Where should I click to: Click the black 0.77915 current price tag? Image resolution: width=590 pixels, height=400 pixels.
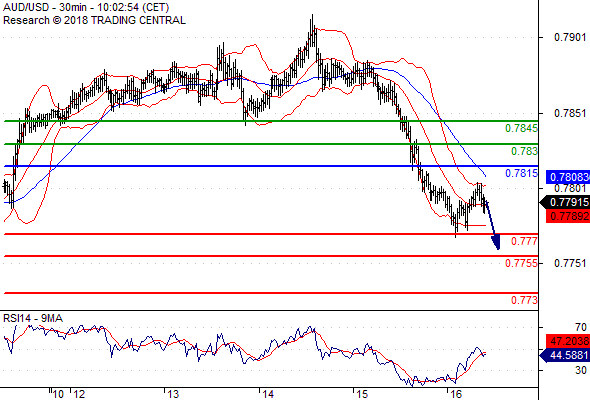[x=565, y=202]
